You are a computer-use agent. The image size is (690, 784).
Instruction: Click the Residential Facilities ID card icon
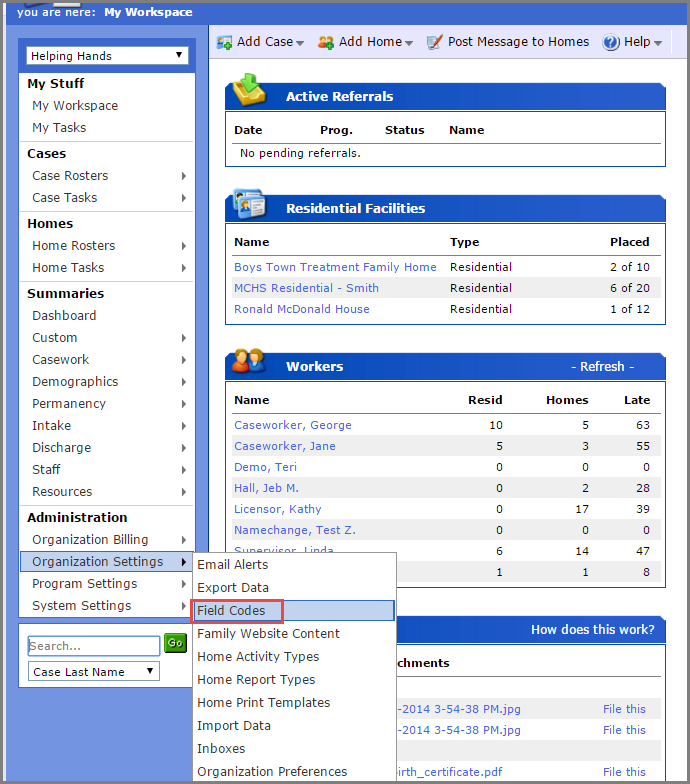pos(250,204)
